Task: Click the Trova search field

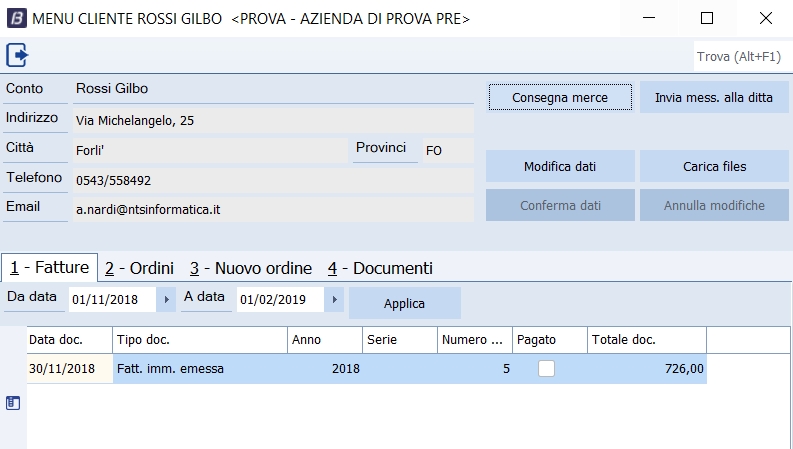Action: (738, 57)
